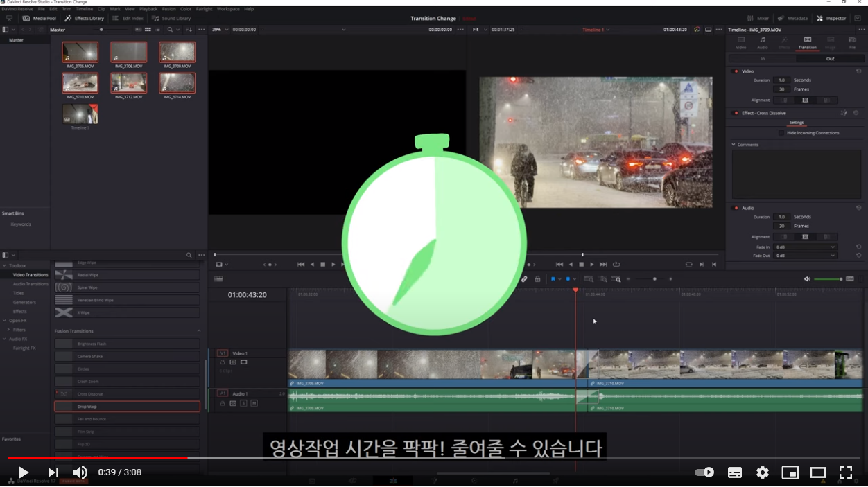Solo the Audio 1 track
The height and width of the screenshot is (487, 868).
[243, 403]
